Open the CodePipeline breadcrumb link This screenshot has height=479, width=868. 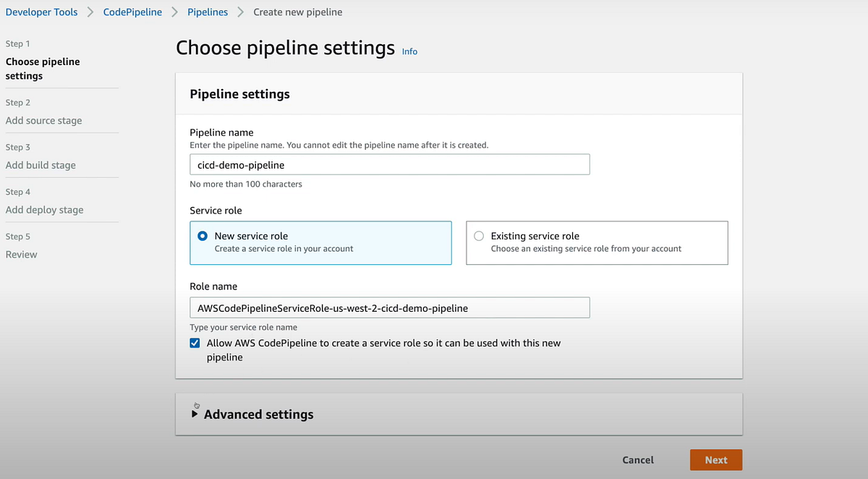[x=132, y=12]
